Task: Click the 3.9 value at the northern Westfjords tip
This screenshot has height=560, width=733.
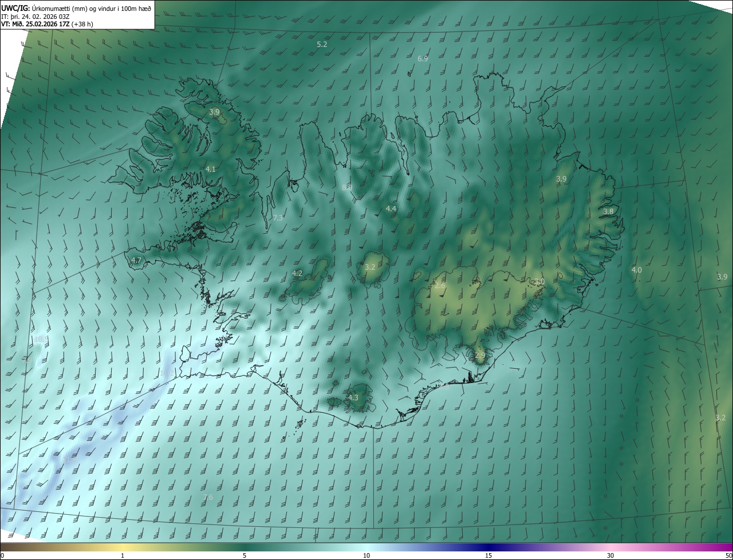Action: (x=214, y=112)
